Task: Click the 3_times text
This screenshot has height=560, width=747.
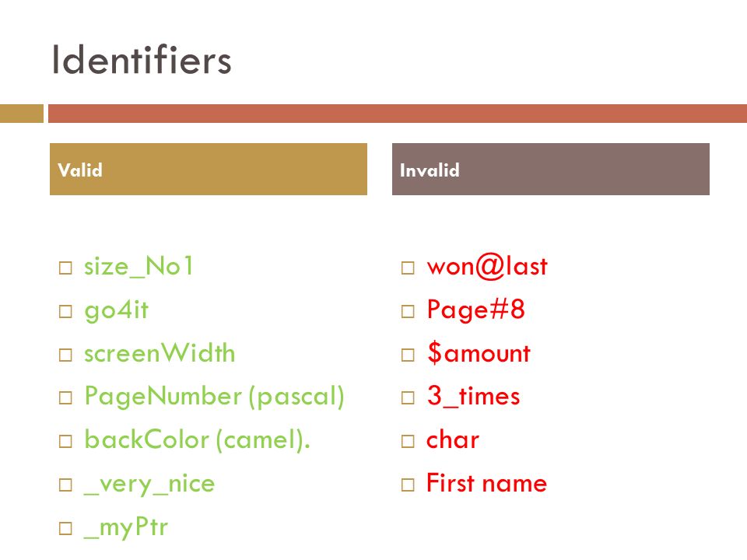Action: (x=474, y=396)
